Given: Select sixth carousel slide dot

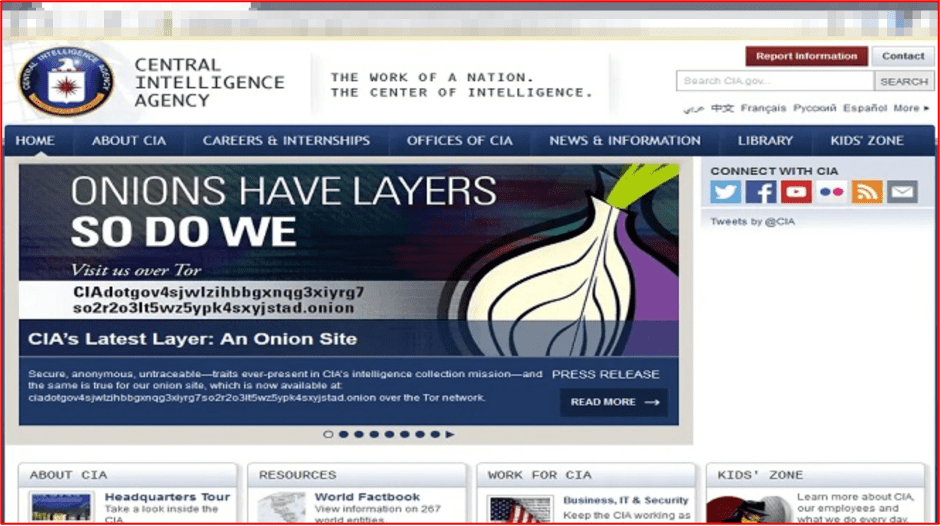Looking at the screenshot, I should pyautogui.click(x=405, y=434).
